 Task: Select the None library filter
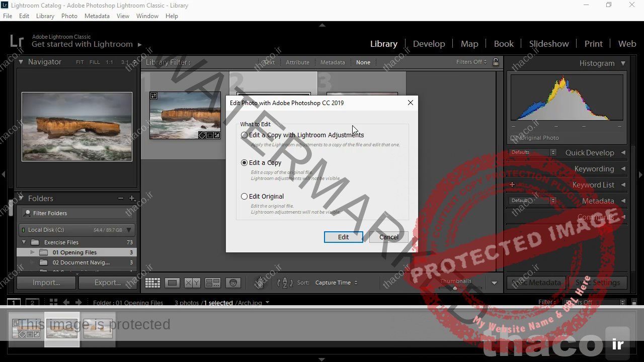coord(363,62)
